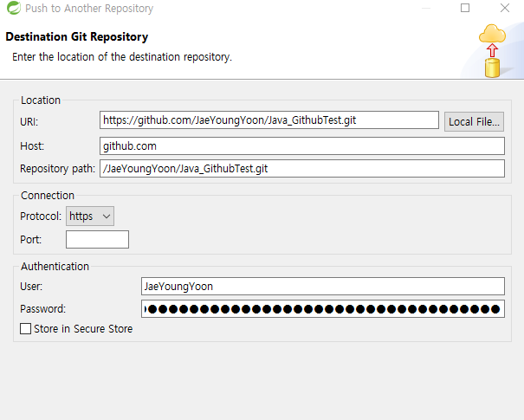
Task: Click the 'Repository path:' label
Action: pos(58,169)
